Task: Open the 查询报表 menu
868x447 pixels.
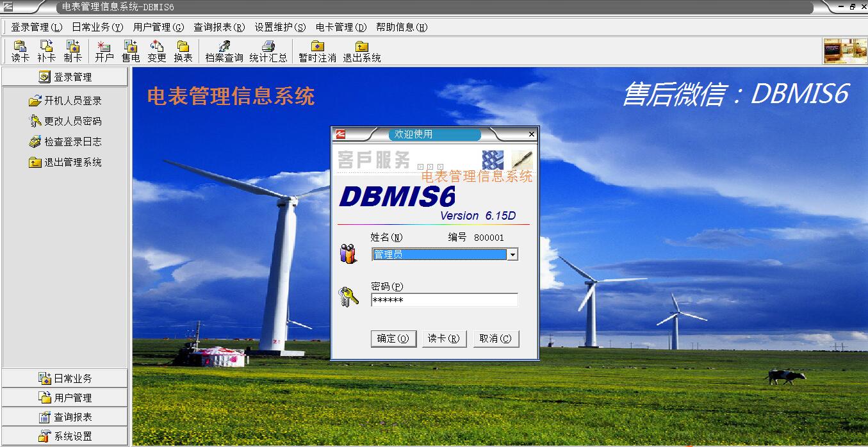Action: pyautogui.click(x=219, y=28)
